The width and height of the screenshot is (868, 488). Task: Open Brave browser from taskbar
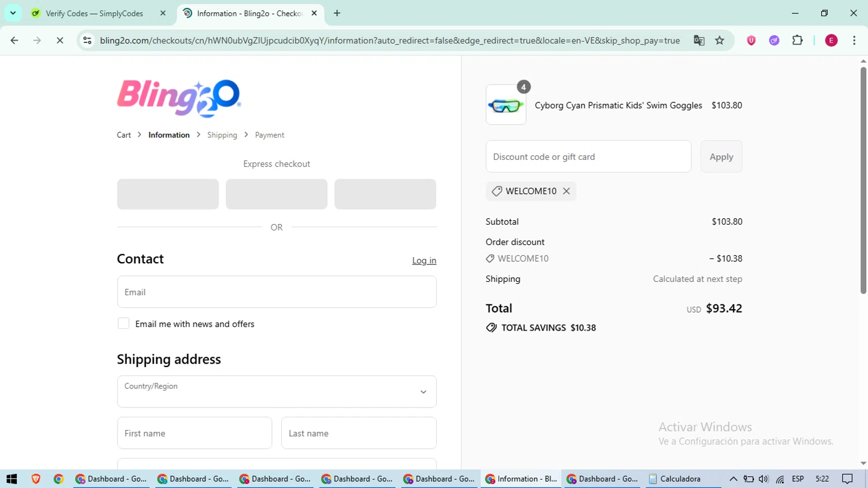tap(36, 479)
